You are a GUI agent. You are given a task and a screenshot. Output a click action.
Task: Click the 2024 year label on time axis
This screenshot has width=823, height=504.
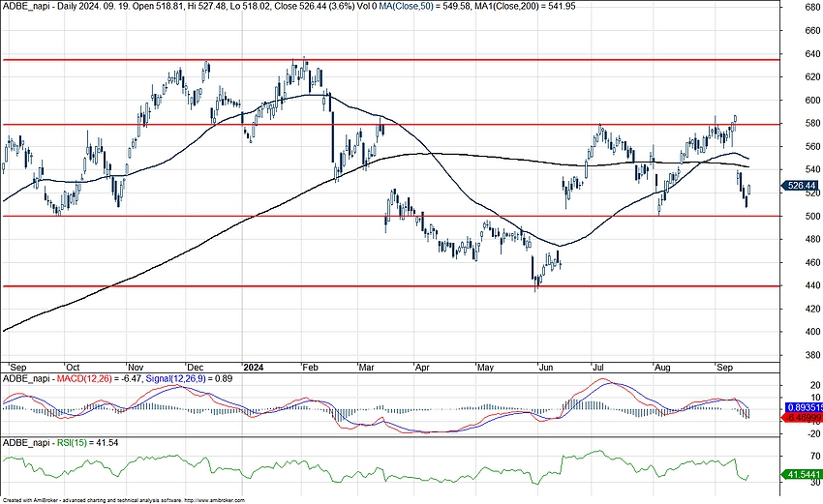click(x=254, y=368)
